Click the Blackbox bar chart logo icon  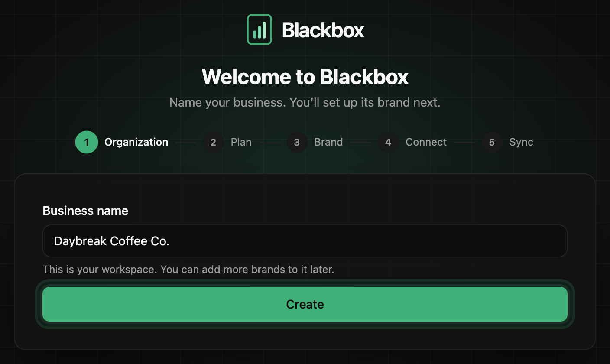click(x=259, y=29)
